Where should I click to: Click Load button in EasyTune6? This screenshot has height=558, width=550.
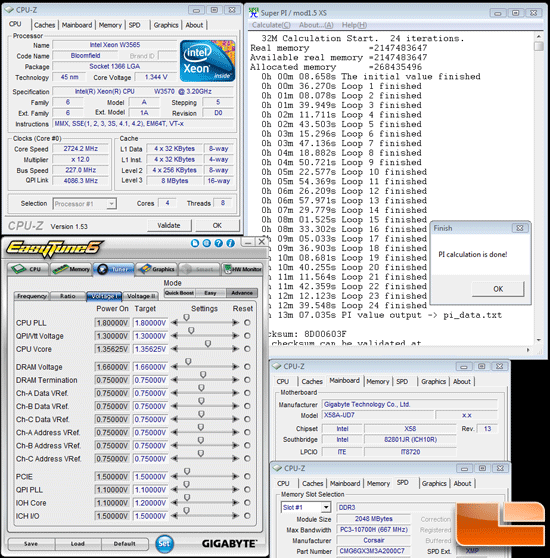click(x=77, y=544)
